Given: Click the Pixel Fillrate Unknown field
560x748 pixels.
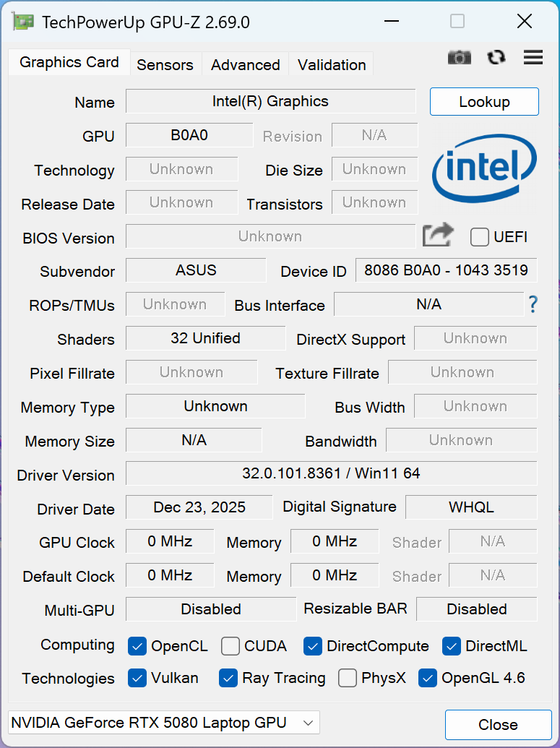Looking at the screenshot, I should 191,372.
